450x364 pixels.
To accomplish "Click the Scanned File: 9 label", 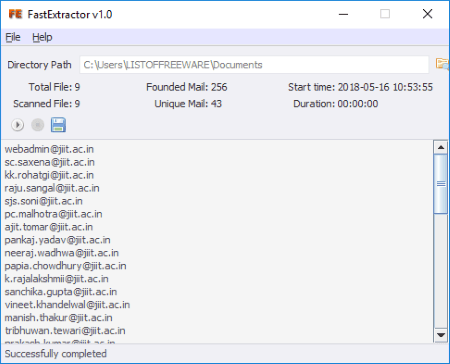I will pos(46,104).
